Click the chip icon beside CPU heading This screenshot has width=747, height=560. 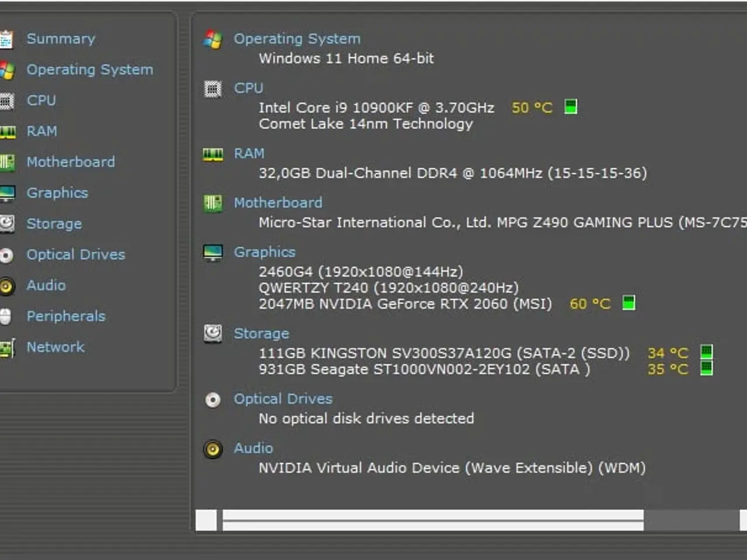coord(212,89)
